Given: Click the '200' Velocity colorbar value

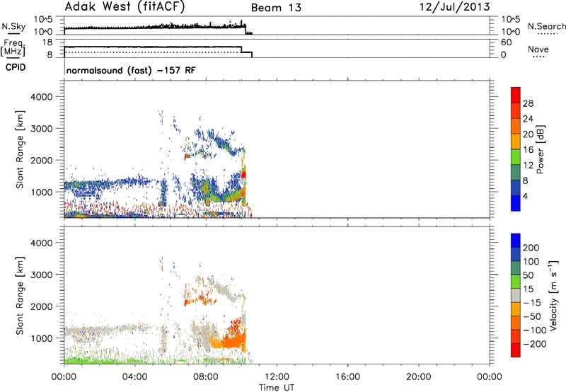Looking at the screenshot, I should click(x=531, y=248).
